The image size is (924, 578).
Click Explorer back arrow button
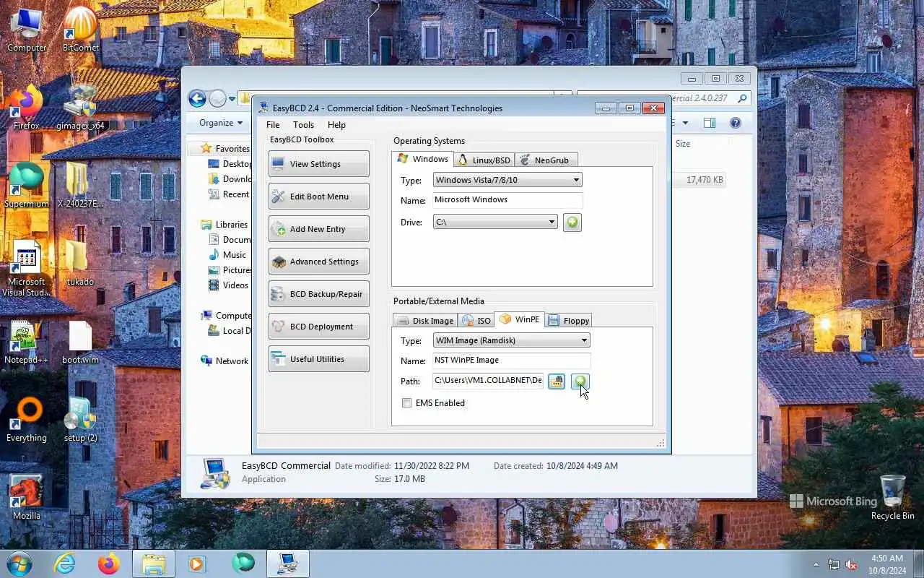[197, 98]
